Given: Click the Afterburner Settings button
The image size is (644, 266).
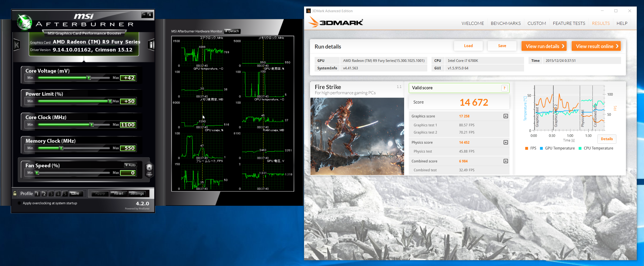Looking at the screenshot, I should coord(137,194).
